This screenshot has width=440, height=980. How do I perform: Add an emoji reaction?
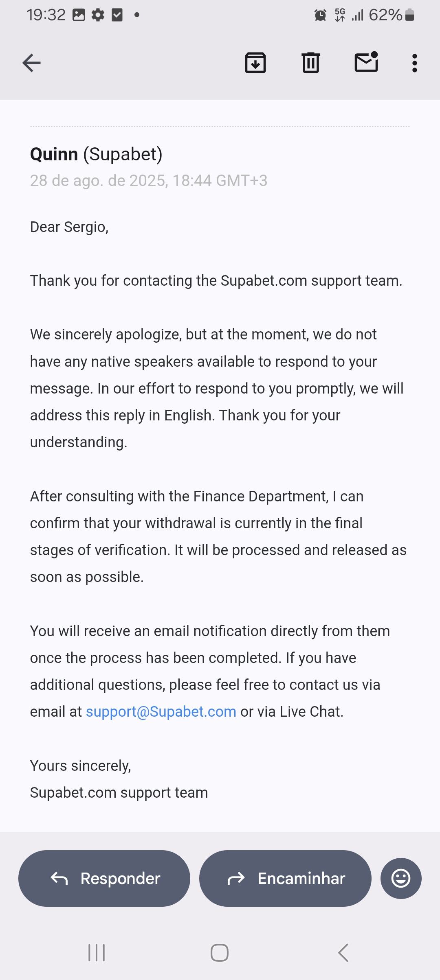tap(401, 878)
